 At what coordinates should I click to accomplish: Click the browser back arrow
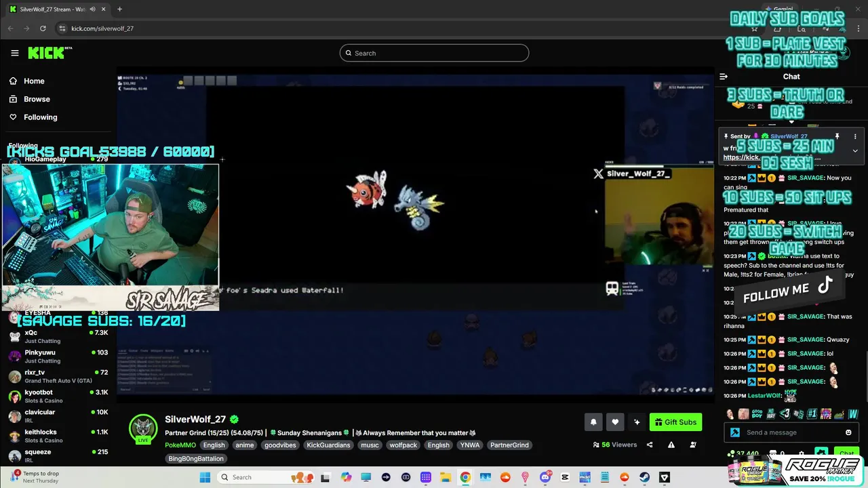[x=10, y=28]
